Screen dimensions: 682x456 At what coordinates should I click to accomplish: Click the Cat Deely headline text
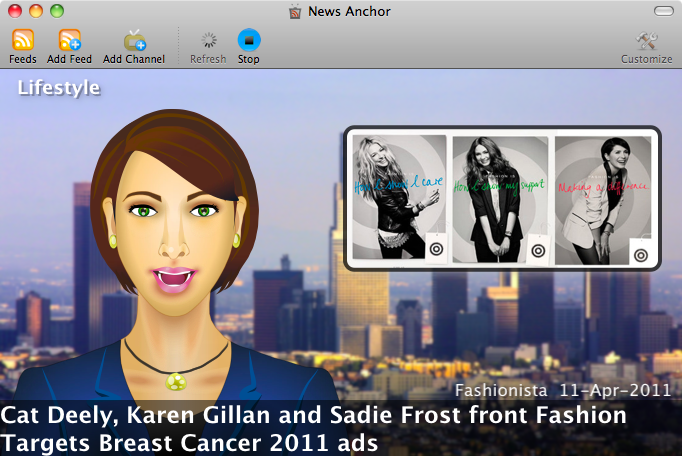313,429
